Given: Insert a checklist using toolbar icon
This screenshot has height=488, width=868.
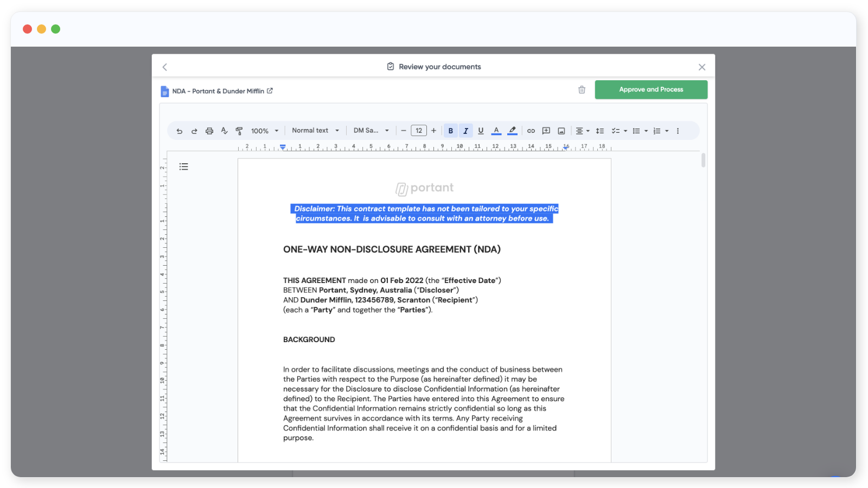Looking at the screenshot, I should [x=616, y=131].
